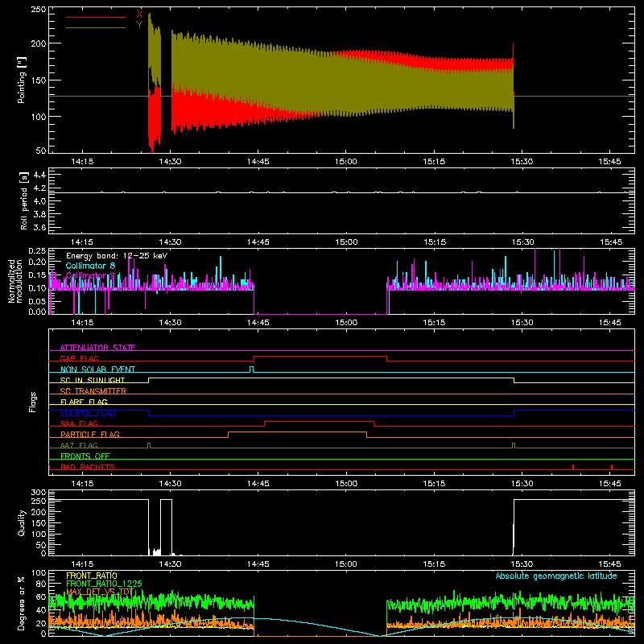Click the raised SAA_FLAG segment
This screenshot has height=644, width=644.
point(319,421)
